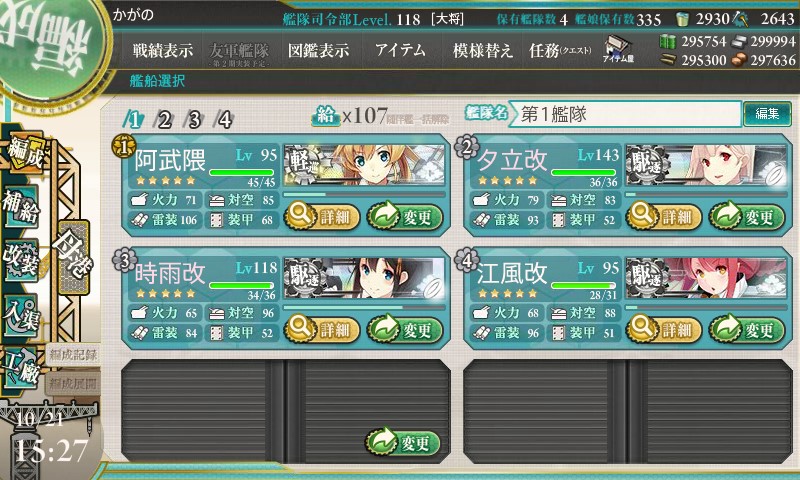The height and width of the screenshot is (480, 800).
Task: Click 時雨改 ship portrait banner
Action: (x=364, y=278)
